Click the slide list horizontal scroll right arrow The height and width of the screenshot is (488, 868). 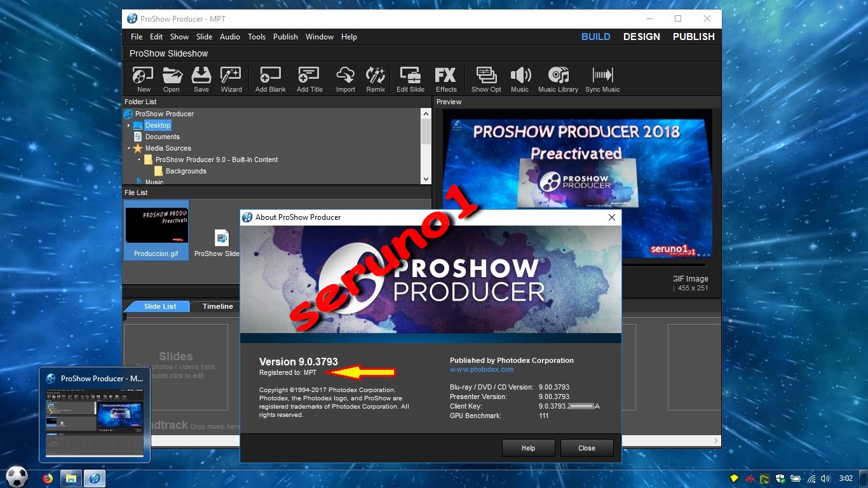click(716, 440)
